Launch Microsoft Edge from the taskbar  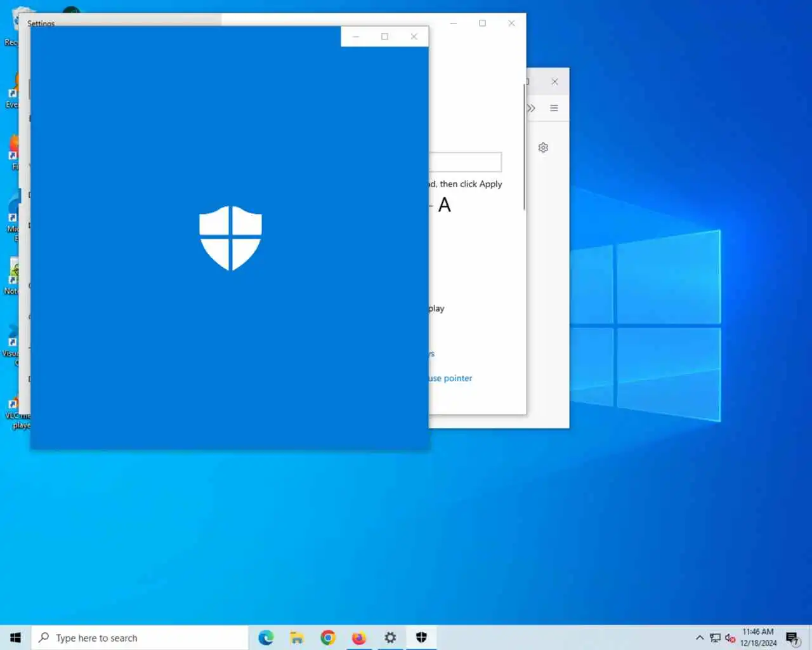[266, 637]
